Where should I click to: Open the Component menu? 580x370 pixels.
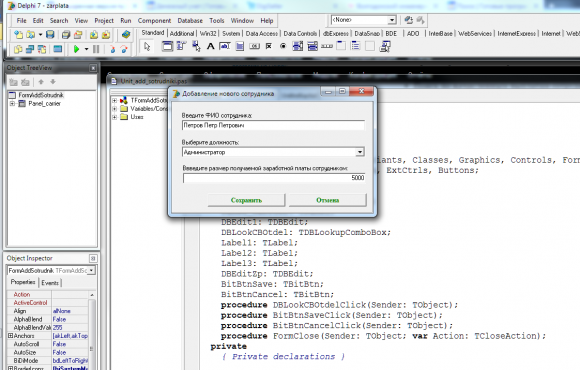point(154,21)
